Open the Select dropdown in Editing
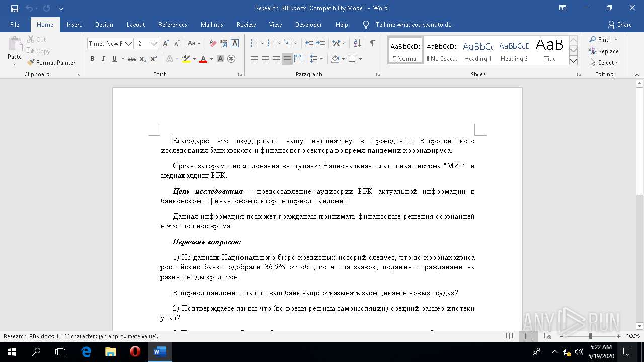The image size is (644, 362). [604, 62]
